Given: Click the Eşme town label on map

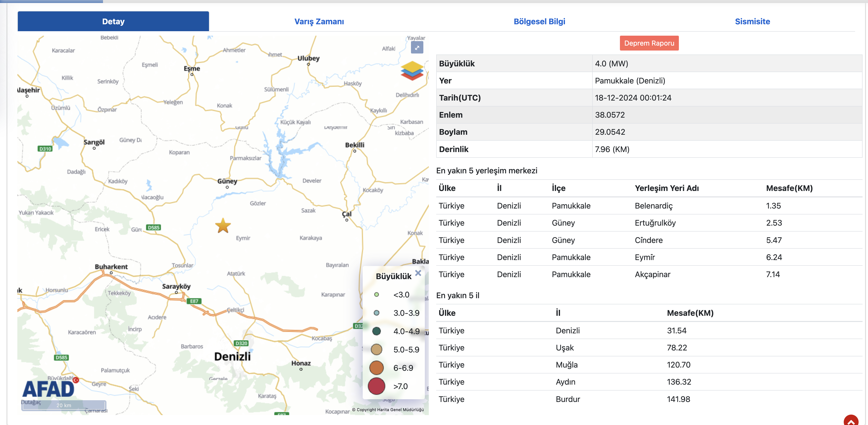Looking at the screenshot, I should coord(192,69).
